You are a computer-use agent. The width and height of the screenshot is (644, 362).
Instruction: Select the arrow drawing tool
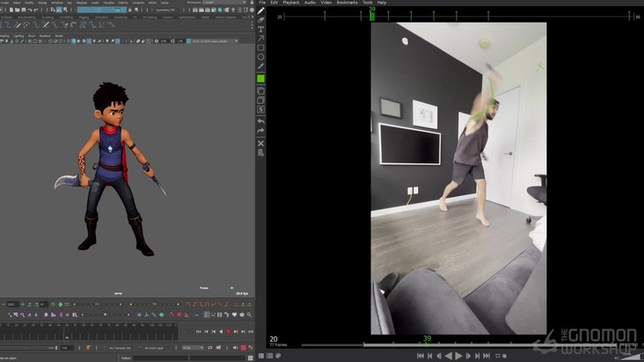click(261, 39)
